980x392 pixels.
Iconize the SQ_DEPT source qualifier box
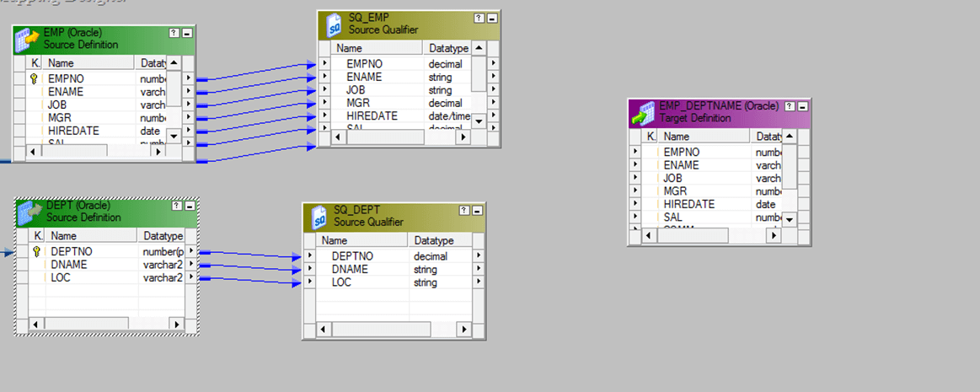pos(477,211)
